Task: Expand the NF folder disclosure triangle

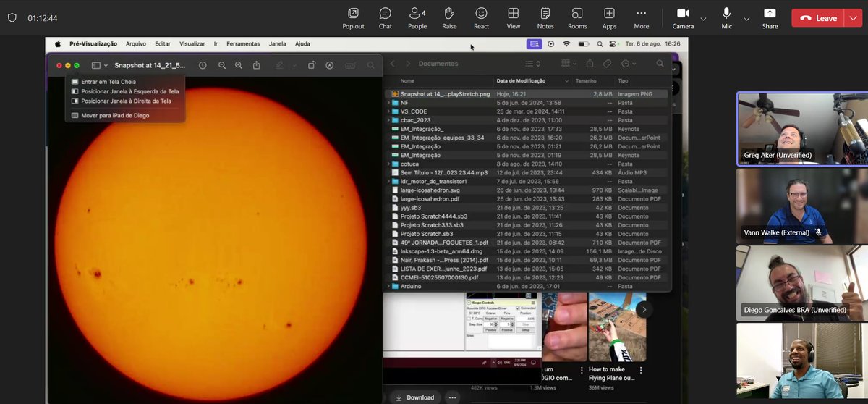Action: (x=388, y=103)
